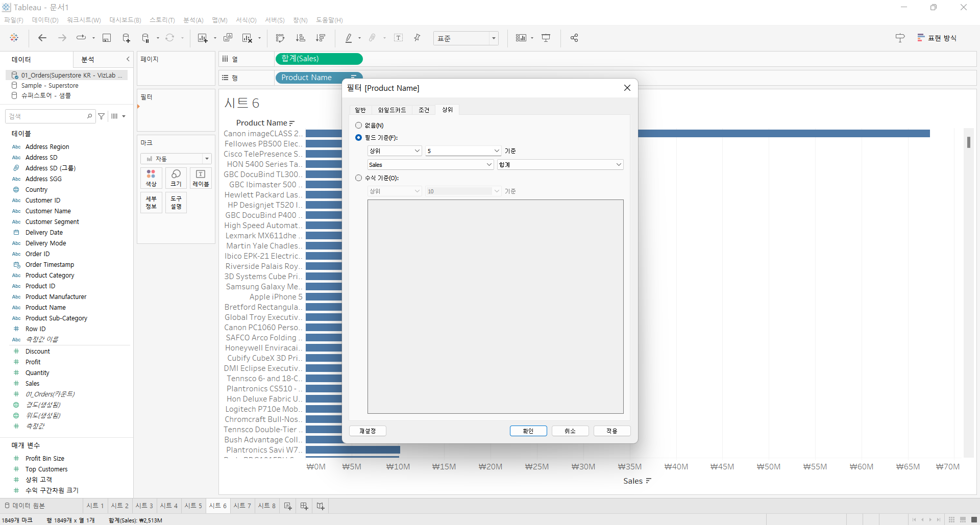Open the Standard fit dropdown in toolbar
980x525 pixels.
tap(465, 38)
